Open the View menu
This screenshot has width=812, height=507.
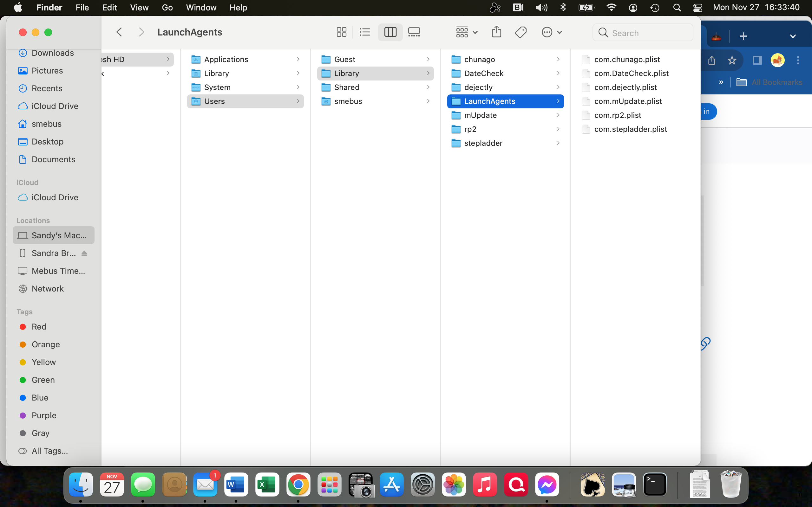pyautogui.click(x=139, y=7)
